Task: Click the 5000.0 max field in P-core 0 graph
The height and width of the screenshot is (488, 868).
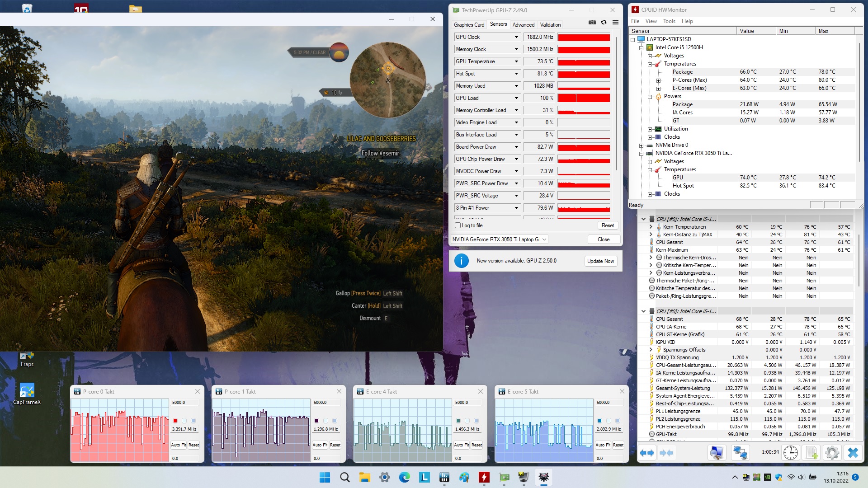Action: [185, 403]
